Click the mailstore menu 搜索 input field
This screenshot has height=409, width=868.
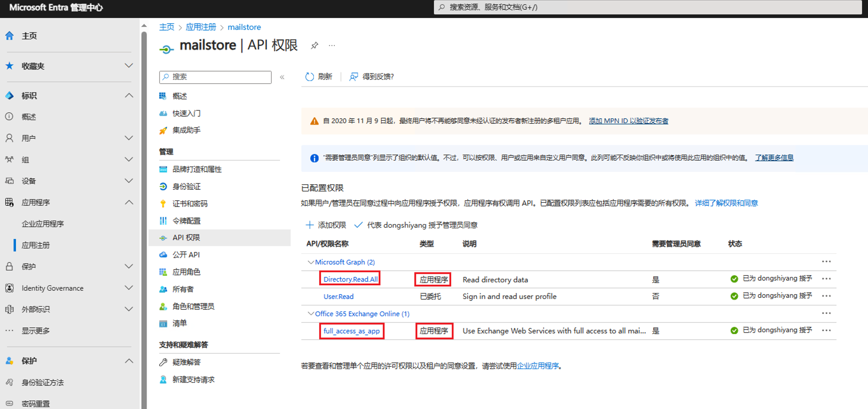tap(215, 77)
